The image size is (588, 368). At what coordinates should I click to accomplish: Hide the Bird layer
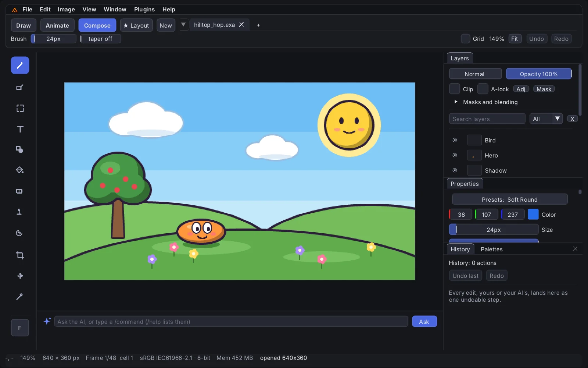[x=455, y=140]
